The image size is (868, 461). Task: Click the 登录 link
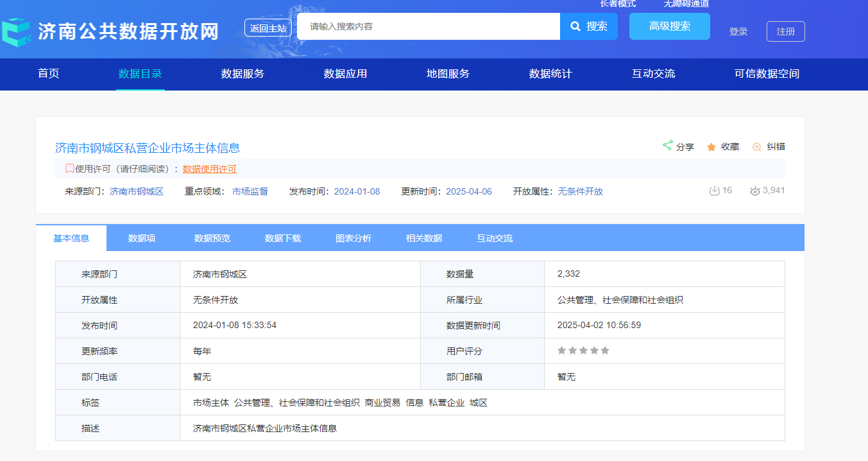(738, 31)
